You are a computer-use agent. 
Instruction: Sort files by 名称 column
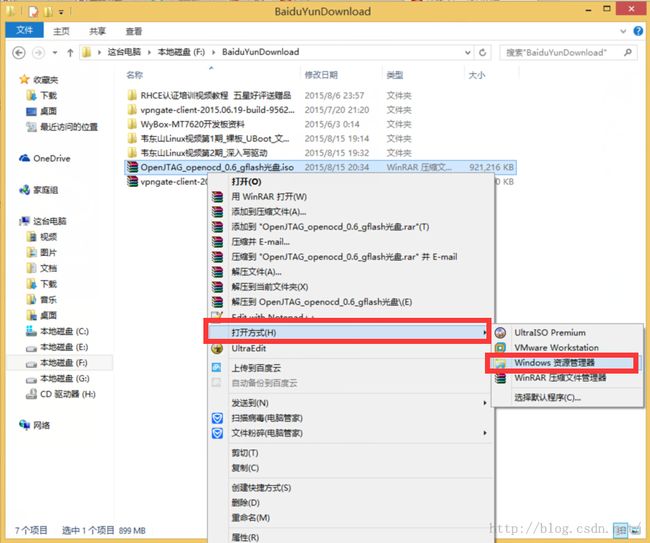click(134, 75)
